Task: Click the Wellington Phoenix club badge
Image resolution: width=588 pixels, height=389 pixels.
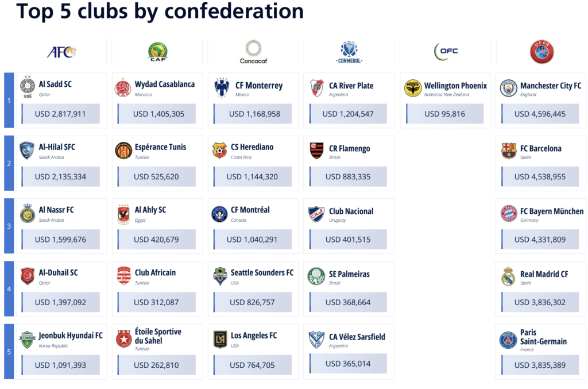Action: 413,88
